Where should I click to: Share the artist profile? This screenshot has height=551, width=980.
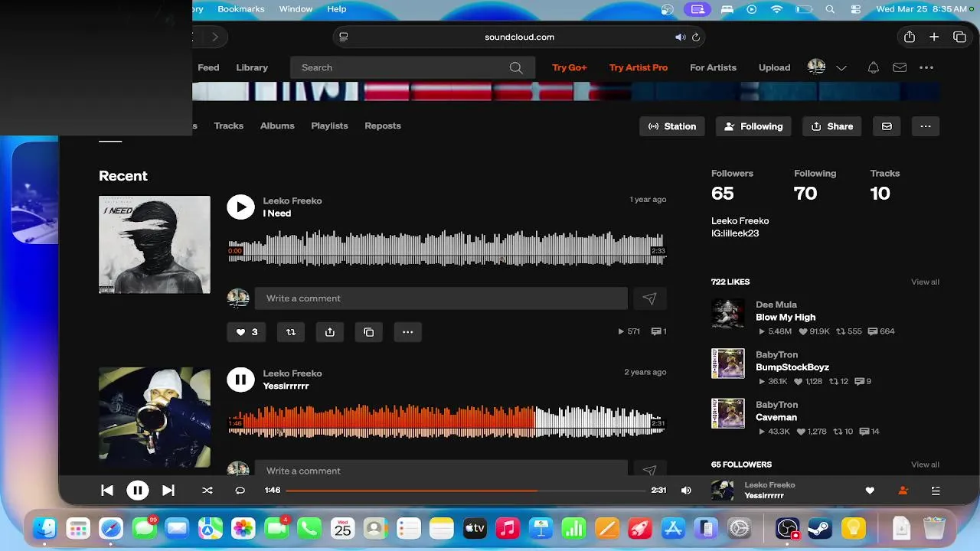[832, 126]
